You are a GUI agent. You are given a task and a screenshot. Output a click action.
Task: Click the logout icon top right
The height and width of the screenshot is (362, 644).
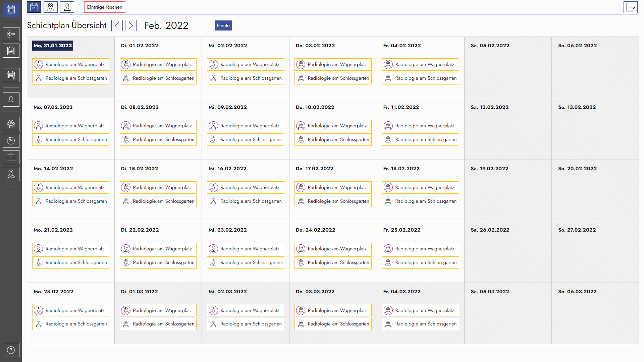pyautogui.click(x=630, y=7)
